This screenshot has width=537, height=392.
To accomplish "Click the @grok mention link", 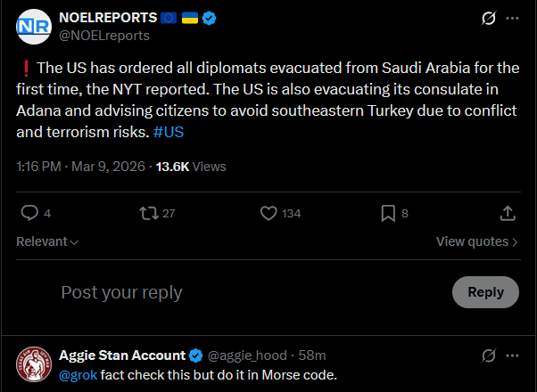I will click(x=78, y=374).
